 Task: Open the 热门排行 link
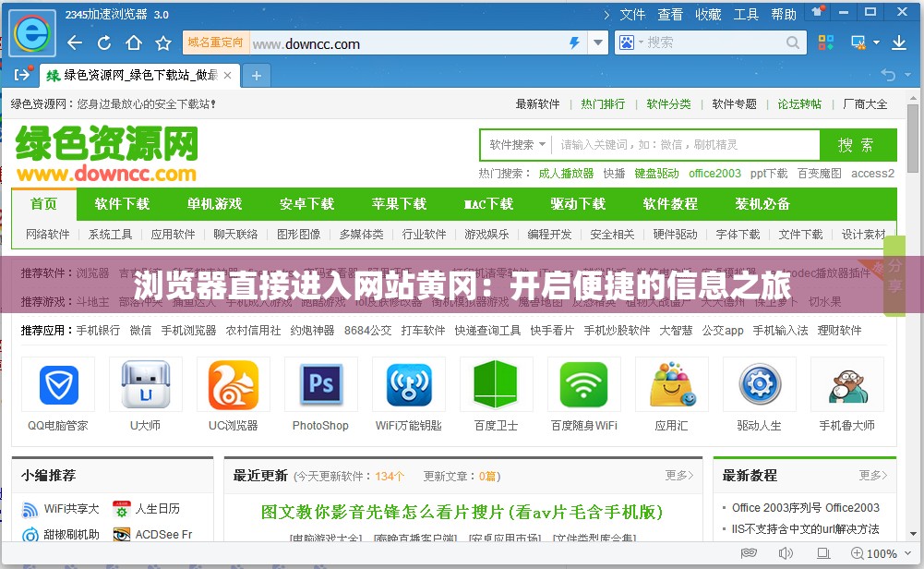click(x=603, y=103)
